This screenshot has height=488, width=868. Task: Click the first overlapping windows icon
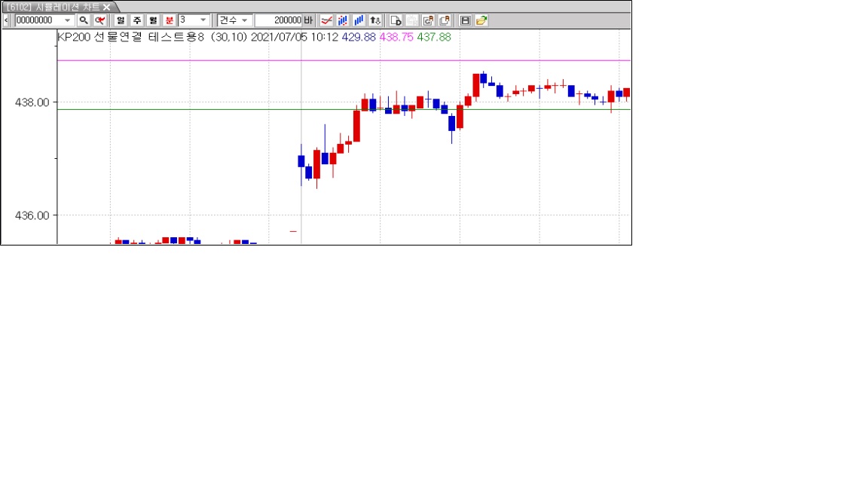(x=428, y=20)
